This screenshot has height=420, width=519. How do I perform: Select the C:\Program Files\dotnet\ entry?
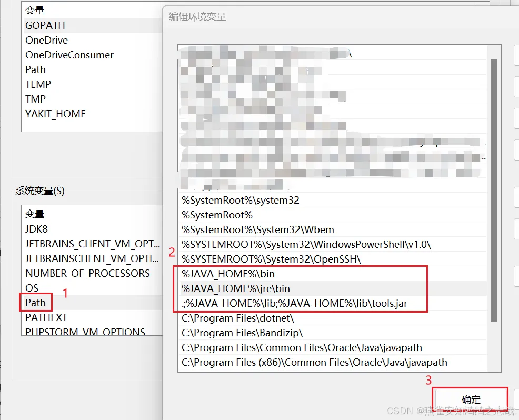pos(237,318)
